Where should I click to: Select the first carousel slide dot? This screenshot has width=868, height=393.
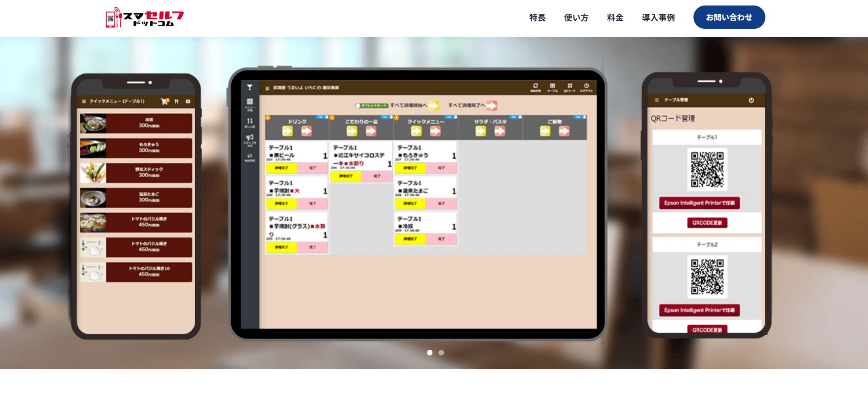click(x=430, y=353)
